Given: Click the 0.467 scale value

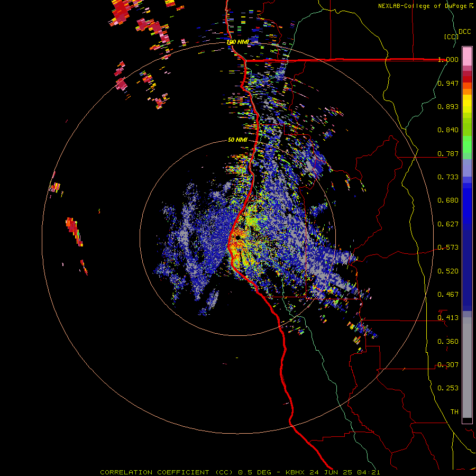Looking at the screenshot, I should [448, 295].
